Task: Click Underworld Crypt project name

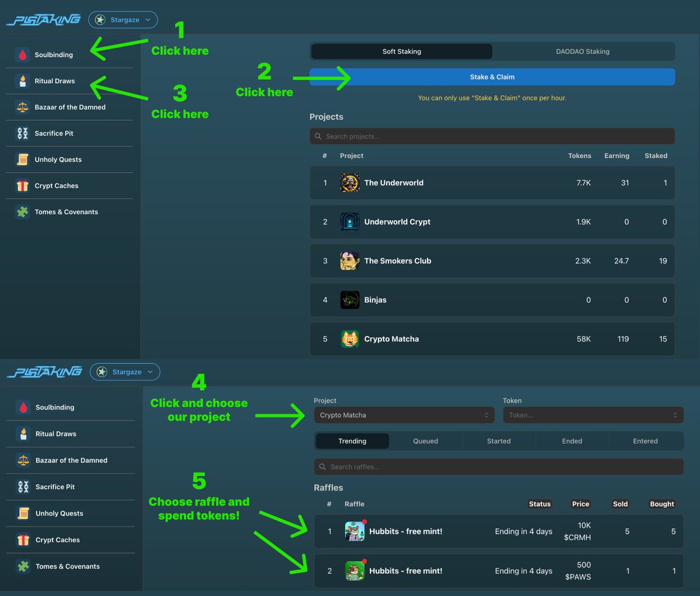Action: (x=397, y=222)
